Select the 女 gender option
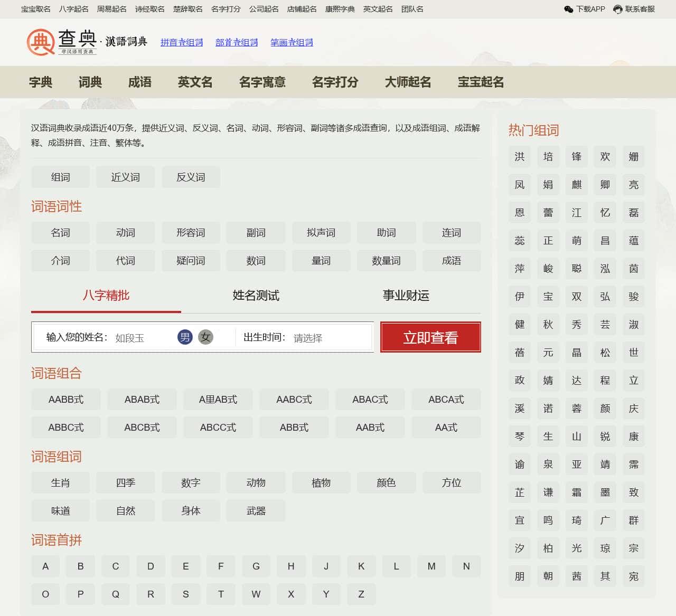 tap(205, 337)
